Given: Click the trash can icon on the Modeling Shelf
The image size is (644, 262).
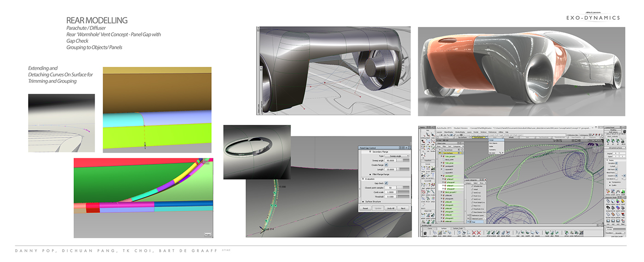Looking at the screenshot, I should tap(425, 233).
